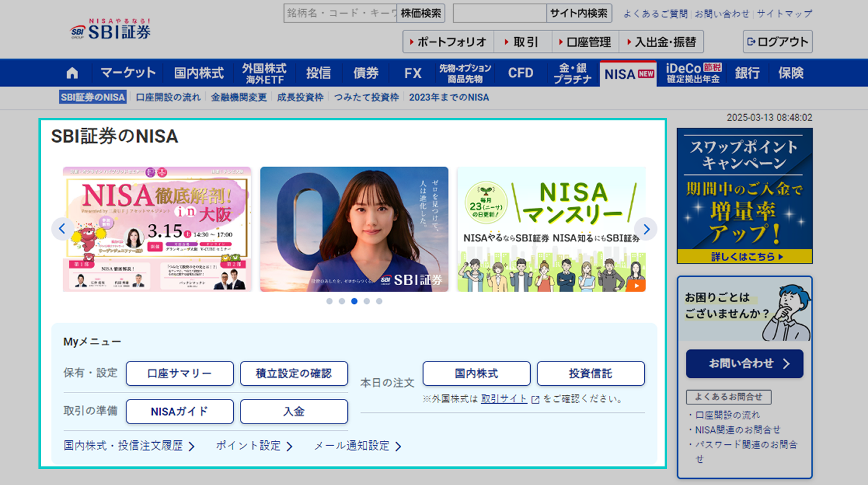This screenshot has height=485, width=868.
Task: Select the fifth carousel pagination dot
Action: point(379,301)
